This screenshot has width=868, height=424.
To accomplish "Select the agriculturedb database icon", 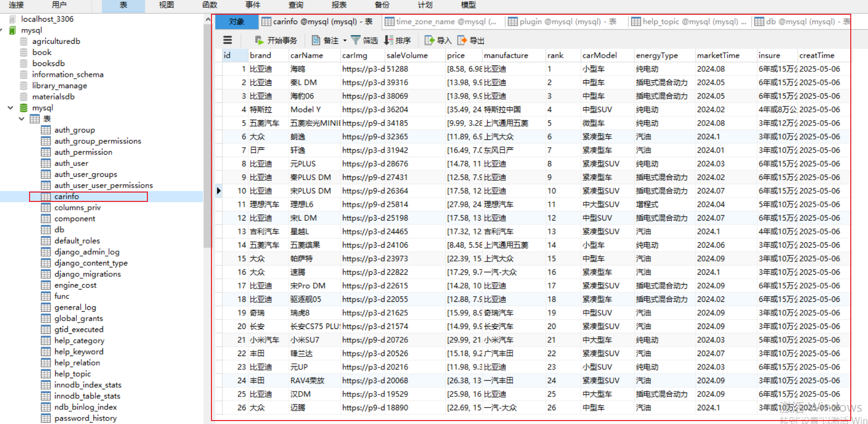I will tap(24, 41).
